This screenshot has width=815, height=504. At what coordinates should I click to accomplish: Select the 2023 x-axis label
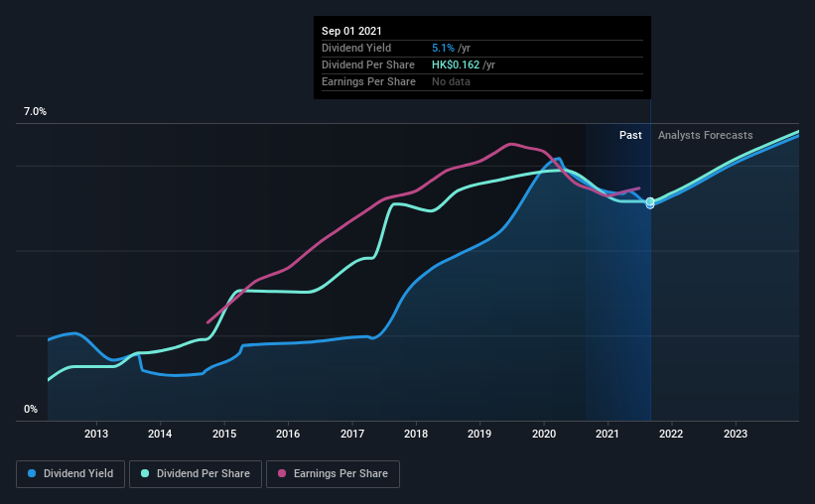coord(736,434)
